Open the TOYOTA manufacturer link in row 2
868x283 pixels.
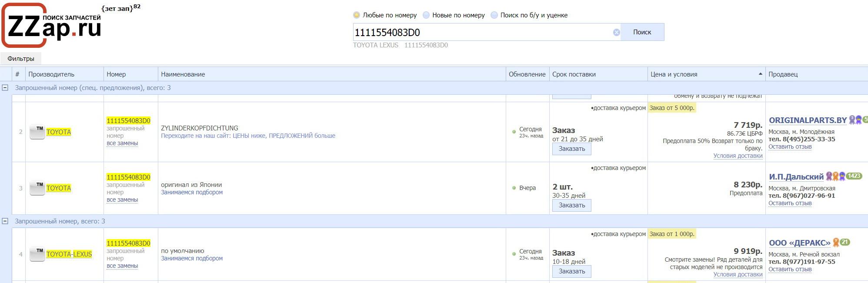(x=59, y=132)
